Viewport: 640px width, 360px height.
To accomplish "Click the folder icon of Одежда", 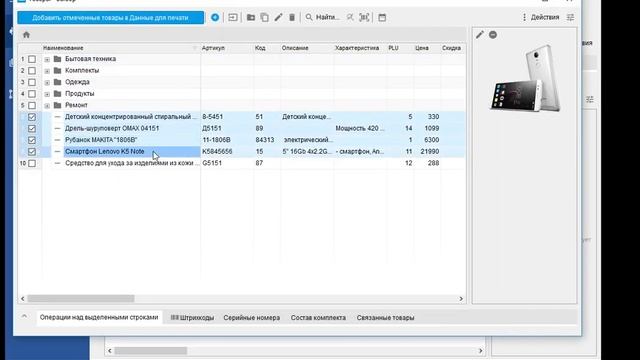I will [x=58, y=82].
